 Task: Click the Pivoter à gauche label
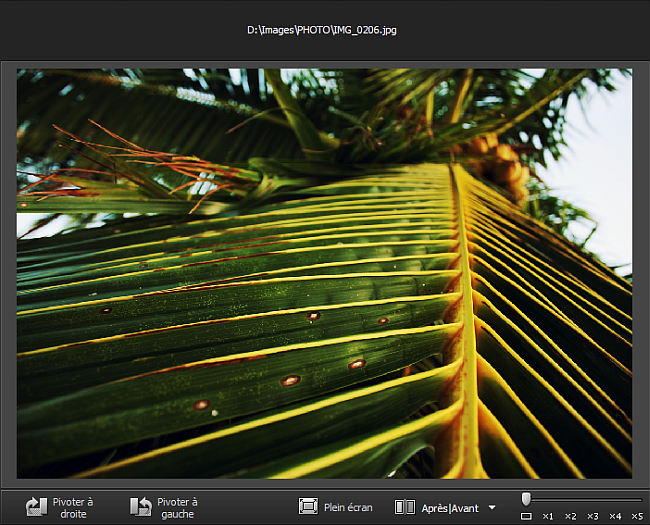click(x=177, y=508)
